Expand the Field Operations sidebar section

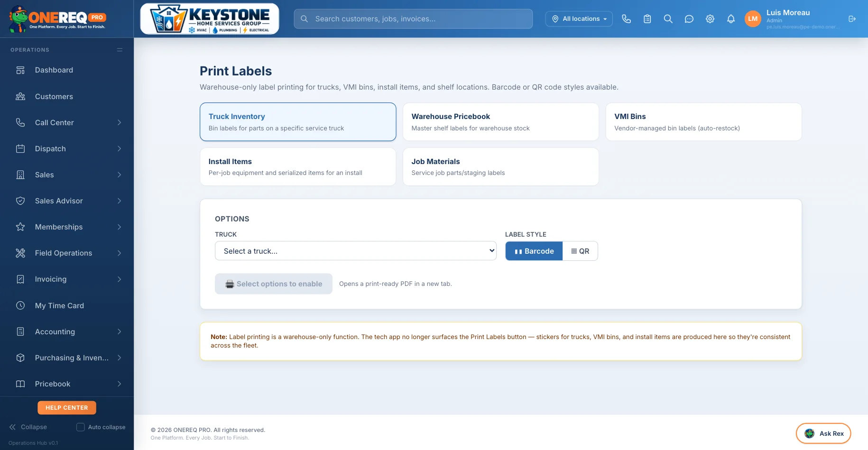pos(67,253)
